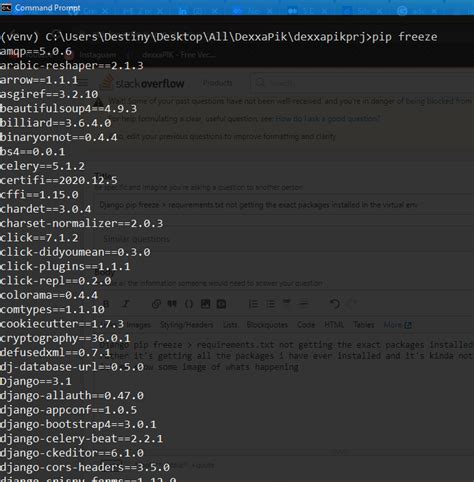Click the 'django-appconf==1.0.5' line
This screenshot has width=474, height=482.
68,410
